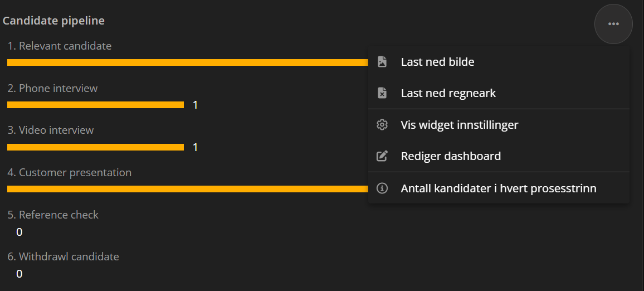Click the "1. Relevant candidate" label
The image size is (644, 291).
click(x=60, y=46)
